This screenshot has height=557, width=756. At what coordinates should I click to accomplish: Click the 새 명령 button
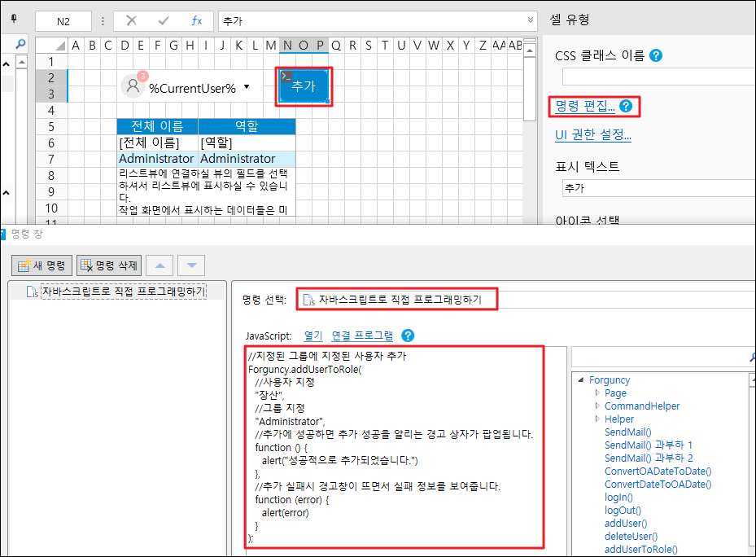pos(42,265)
